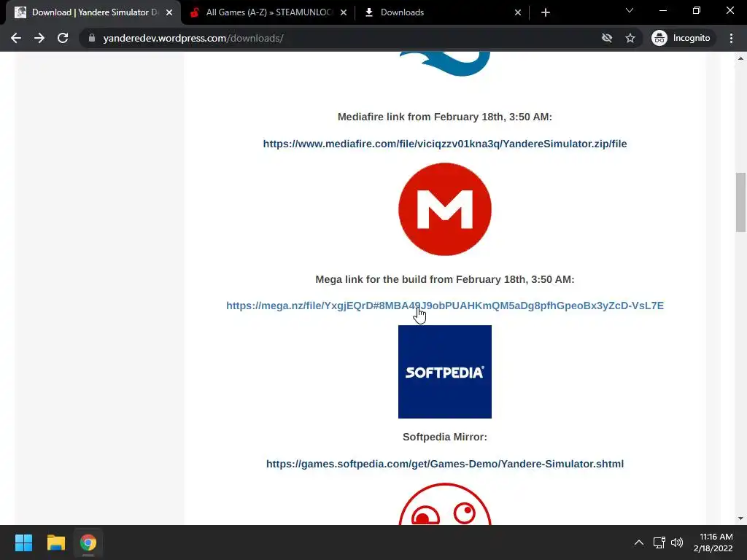
Task: Show hidden system tray icons
Action: point(639,542)
